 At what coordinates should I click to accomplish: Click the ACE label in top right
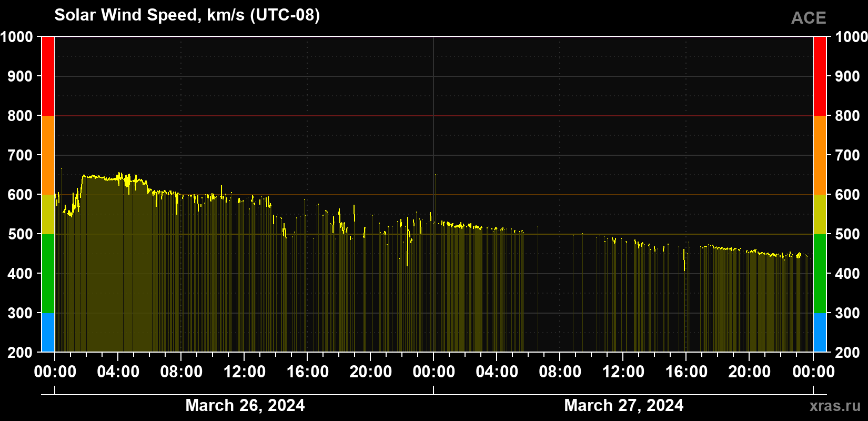(809, 18)
